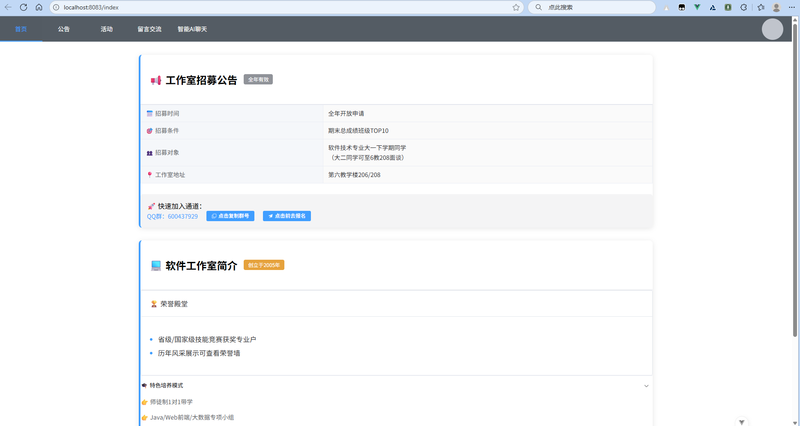The width and height of the screenshot is (800, 426).
Task: Open the 首页 navigation tab
Action: (x=21, y=29)
